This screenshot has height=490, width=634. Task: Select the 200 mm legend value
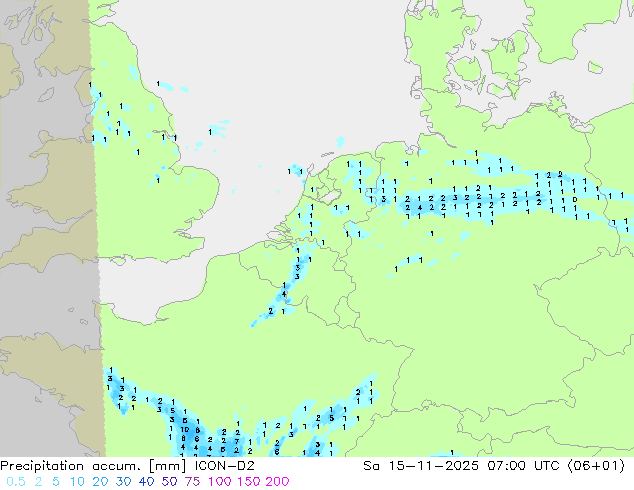point(277,482)
